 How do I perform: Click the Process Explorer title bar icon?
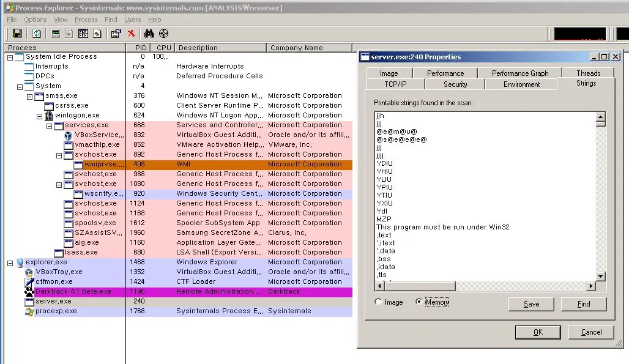pos(10,7)
